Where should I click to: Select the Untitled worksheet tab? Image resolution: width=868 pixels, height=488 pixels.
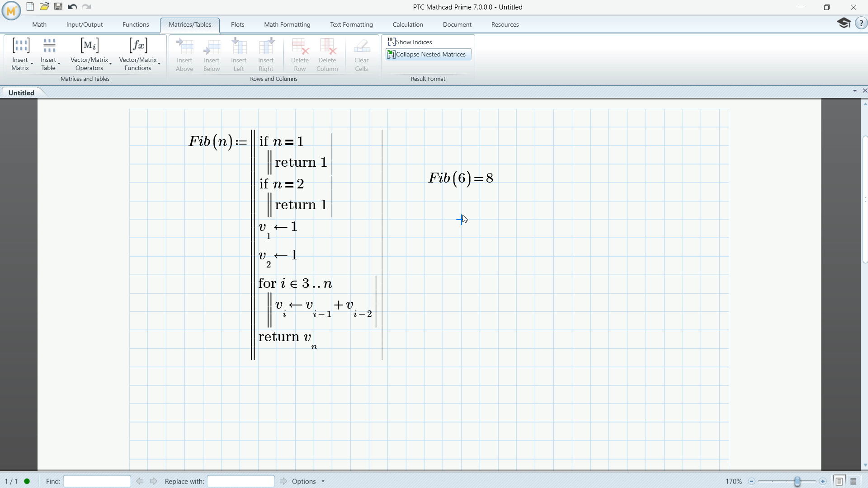point(21,93)
